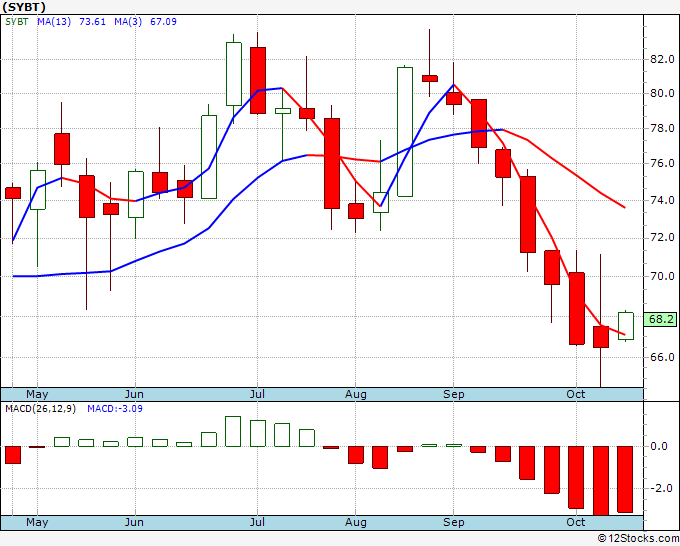This screenshot has height=546, width=680.
Task: Click the 73.61 moving average value
Action: (92, 22)
